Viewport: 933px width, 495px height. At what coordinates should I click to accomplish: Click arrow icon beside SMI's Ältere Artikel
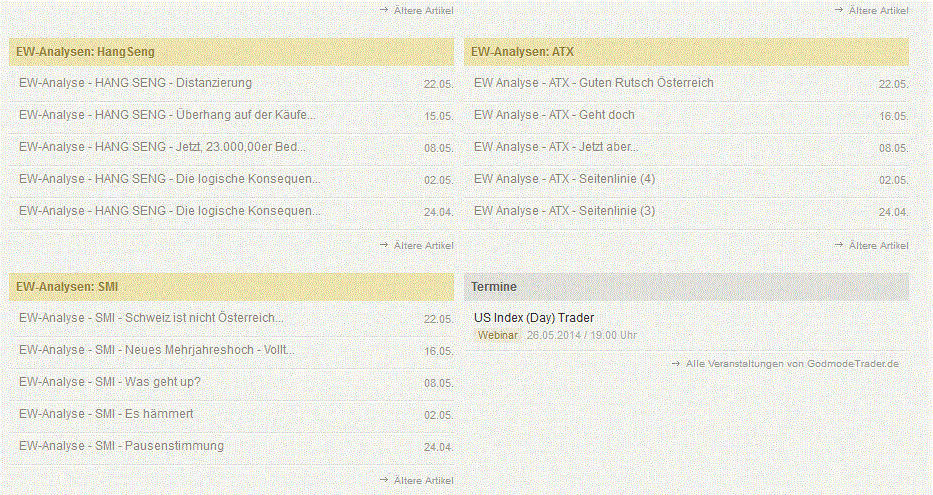384,480
